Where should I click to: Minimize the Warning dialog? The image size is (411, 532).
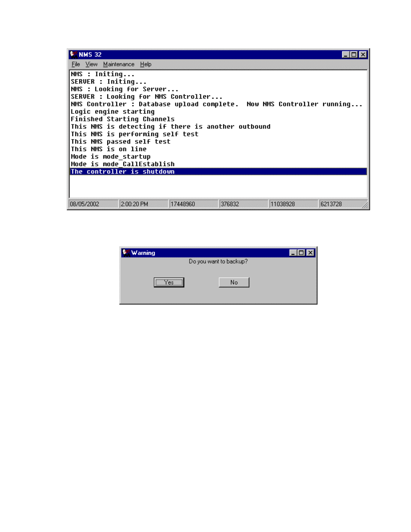[293, 253]
